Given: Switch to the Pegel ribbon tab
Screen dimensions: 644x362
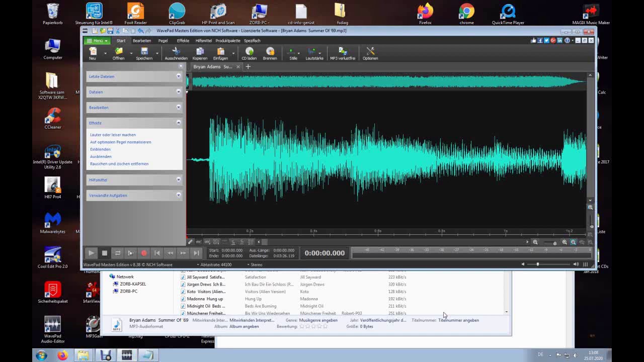Looking at the screenshot, I should [163, 41].
